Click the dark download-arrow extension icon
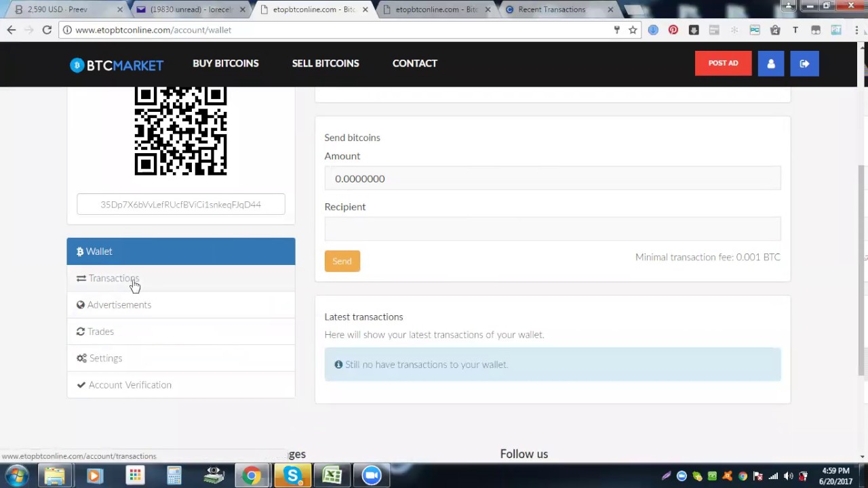This screenshot has width=868, height=488. (694, 30)
